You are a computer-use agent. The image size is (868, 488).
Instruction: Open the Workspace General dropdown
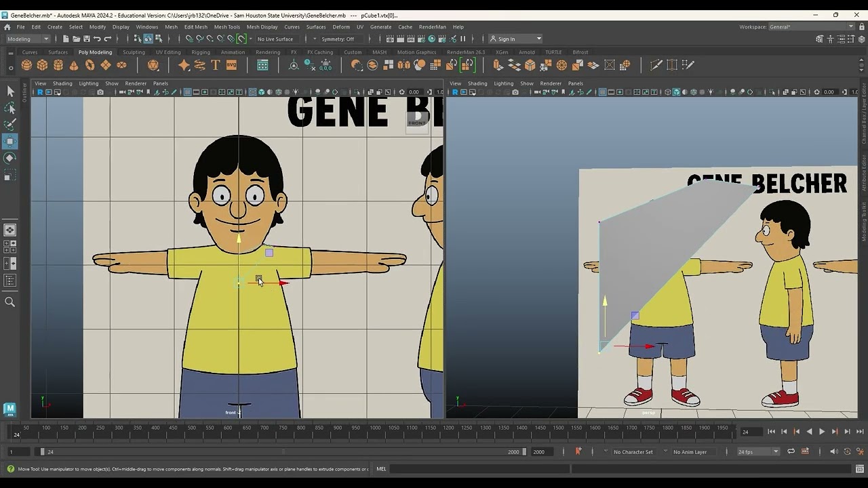[812, 27]
